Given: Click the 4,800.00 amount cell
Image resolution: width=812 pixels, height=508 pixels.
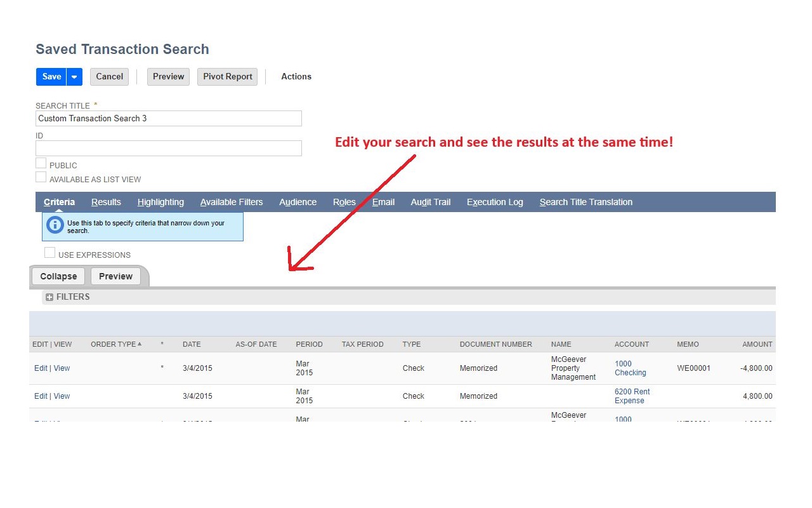Looking at the screenshot, I should (x=757, y=396).
